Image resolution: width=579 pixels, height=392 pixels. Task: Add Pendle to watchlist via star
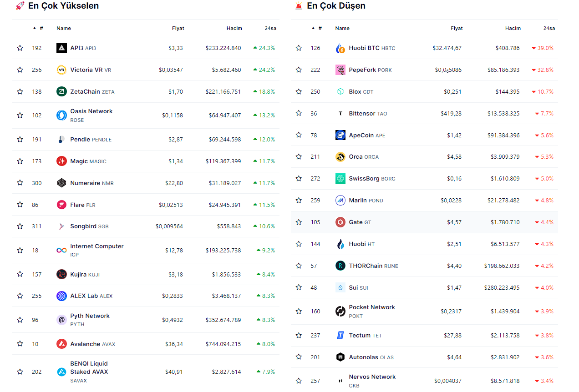coord(20,139)
